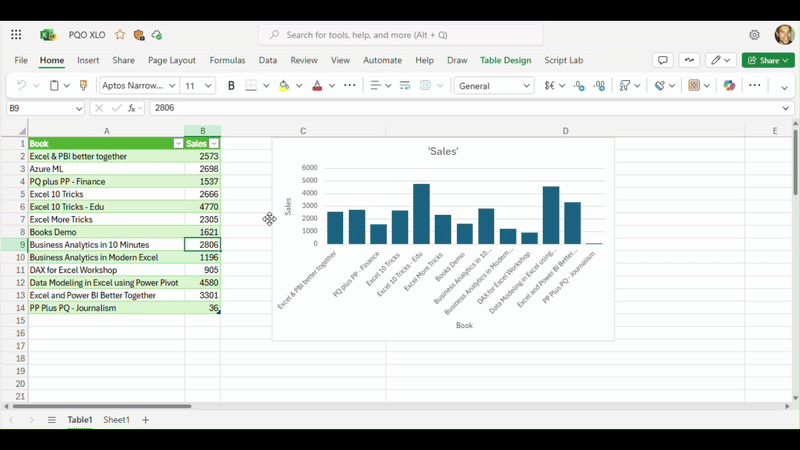
Task: Open the Book column filter dropdown
Action: (178, 144)
